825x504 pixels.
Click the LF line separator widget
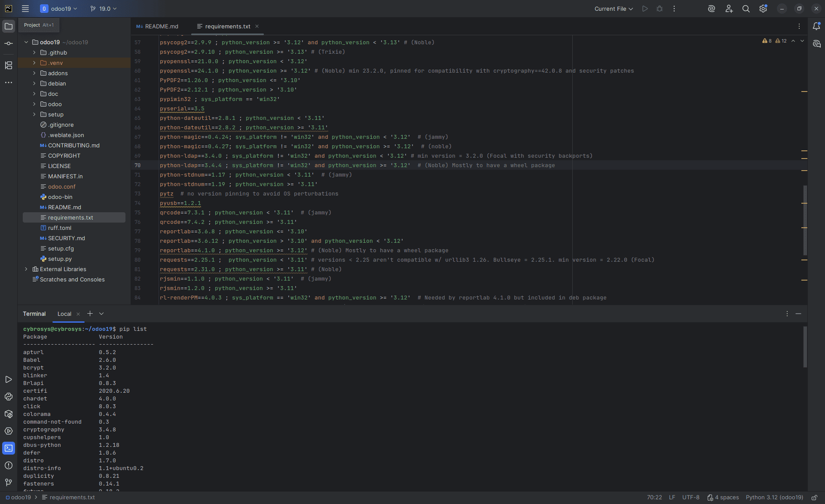point(672,498)
